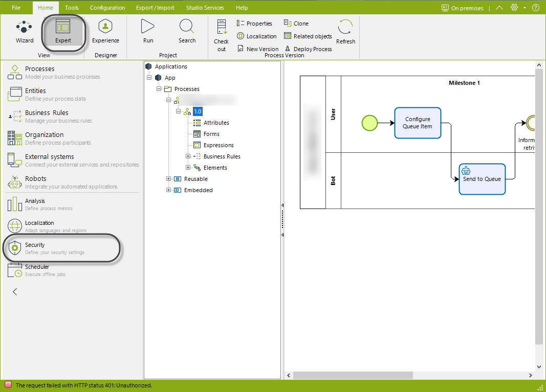Check out the process version
Image resolution: width=546 pixels, height=392 pixels.
[221, 36]
